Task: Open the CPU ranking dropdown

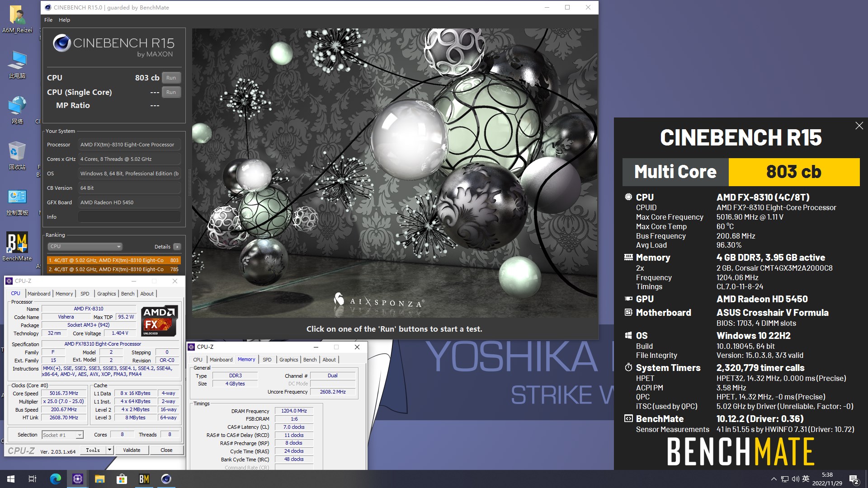Action: point(85,247)
